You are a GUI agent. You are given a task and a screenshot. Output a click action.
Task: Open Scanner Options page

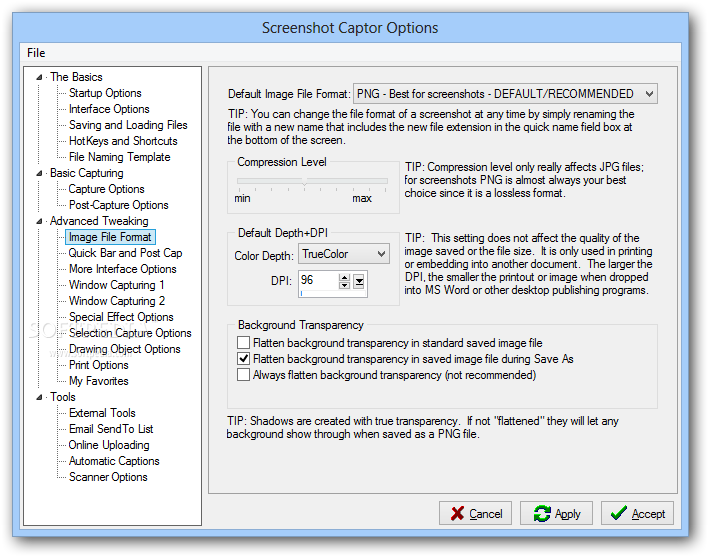(108, 477)
